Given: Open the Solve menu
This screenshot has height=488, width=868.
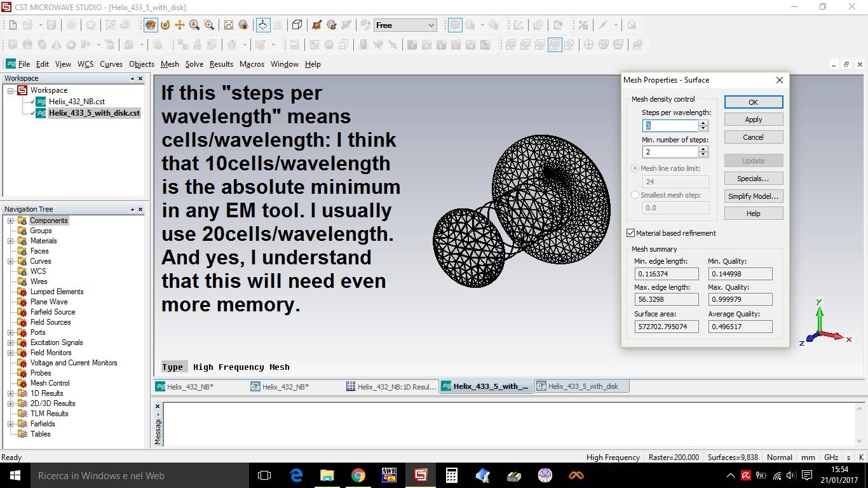Looking at the screenshot, I should (x=194, y=64).
